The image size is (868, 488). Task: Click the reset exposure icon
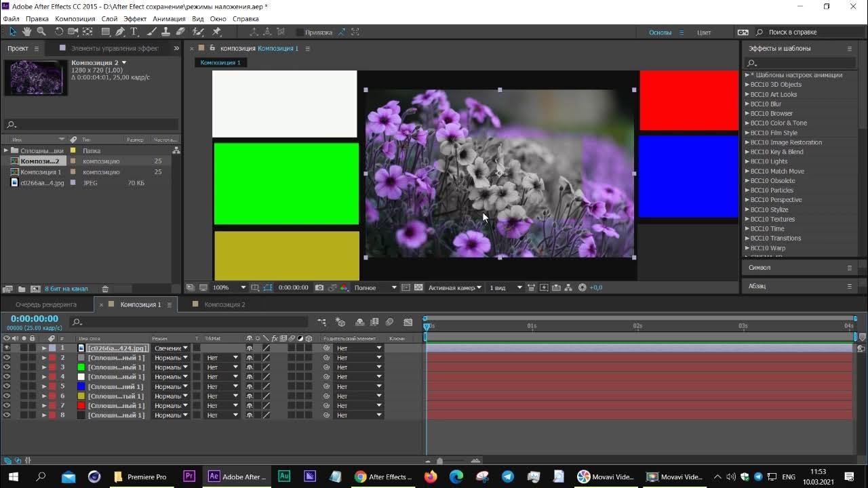tap(582, 287)
